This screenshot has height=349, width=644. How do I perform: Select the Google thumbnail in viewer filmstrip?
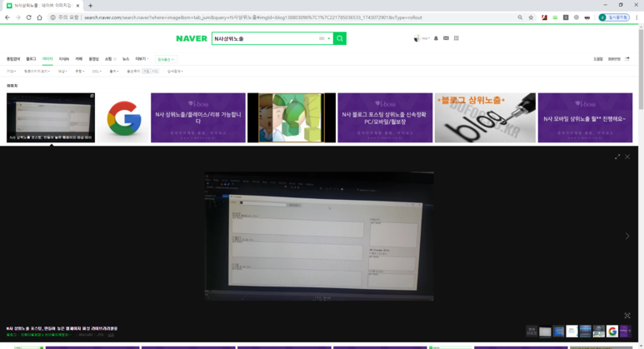(612, 331)
